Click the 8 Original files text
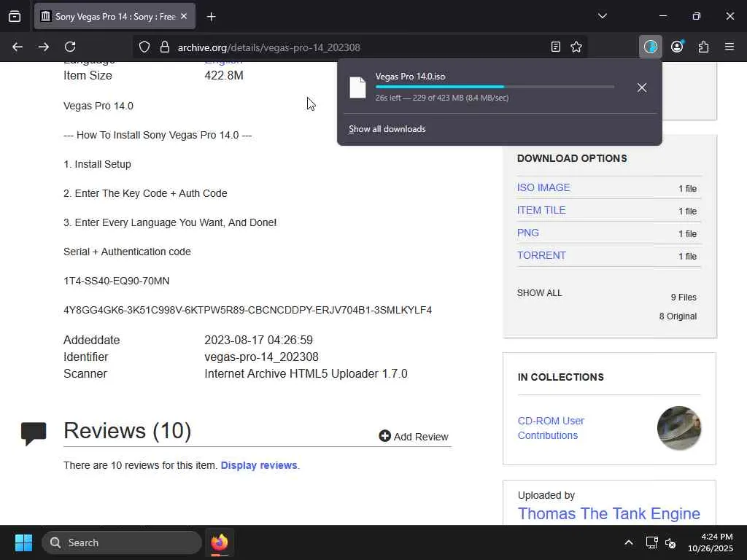This screenshot has width=747, height=560. tap(678, 316)
